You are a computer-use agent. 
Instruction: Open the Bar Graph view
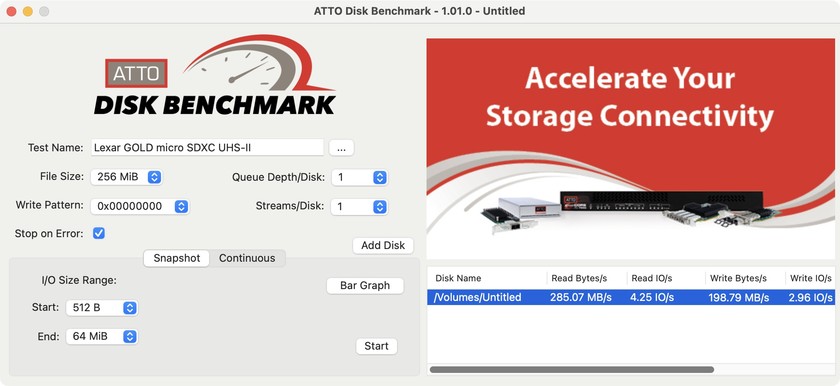coord(365,286)
